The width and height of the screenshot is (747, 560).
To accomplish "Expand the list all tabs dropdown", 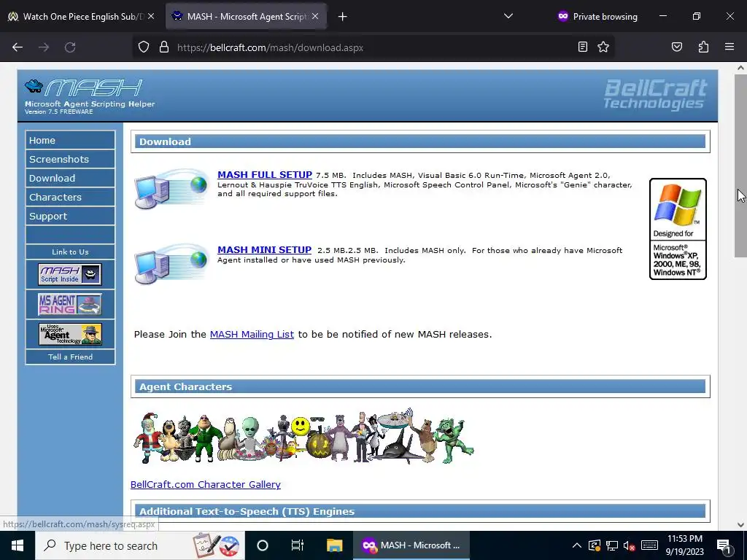I will point(508,16).
